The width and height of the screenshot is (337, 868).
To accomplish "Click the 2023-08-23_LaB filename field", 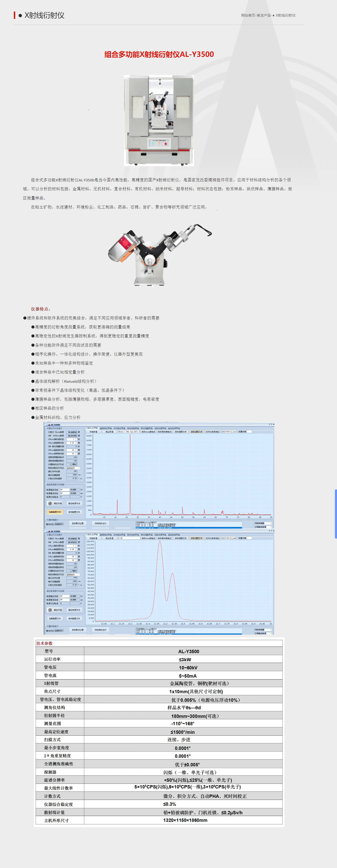I will (229, 538).
